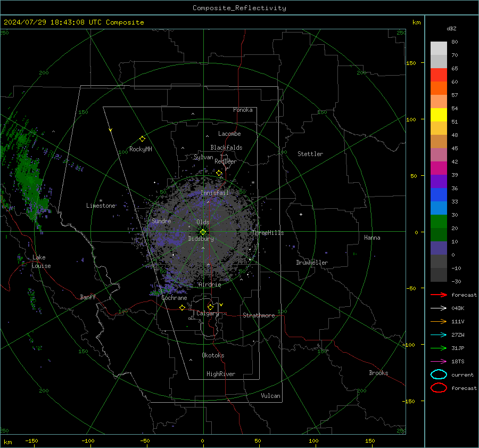Click the Brooks city label

378,373
